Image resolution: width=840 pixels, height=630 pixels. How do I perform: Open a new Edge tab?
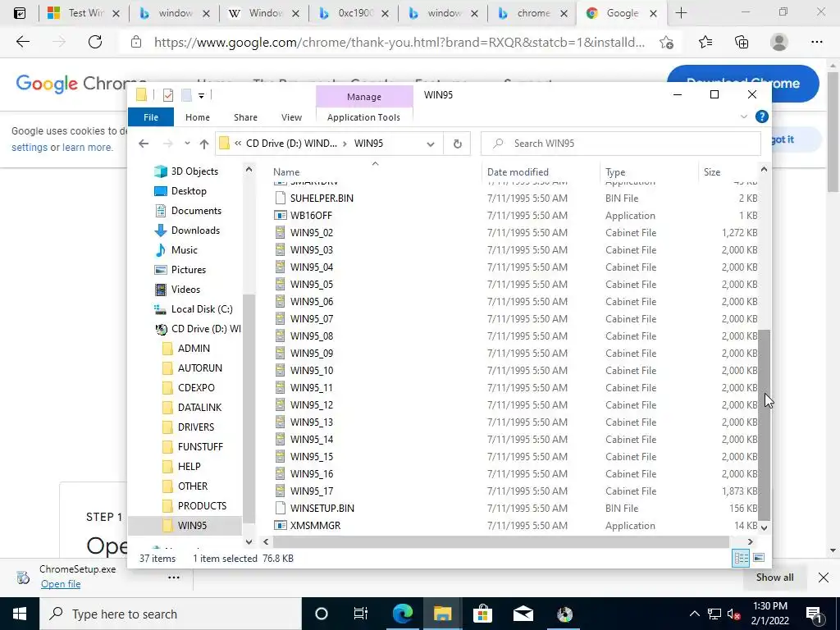tap(681, 13)
